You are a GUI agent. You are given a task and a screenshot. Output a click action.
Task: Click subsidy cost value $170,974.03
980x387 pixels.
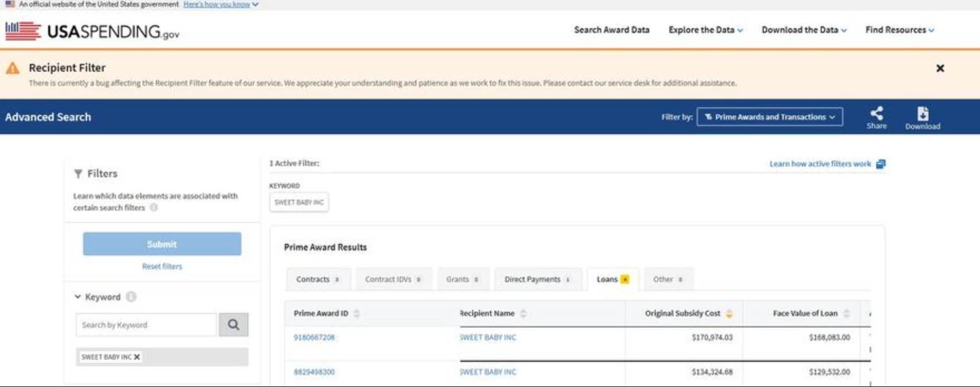tap(712, 338)
